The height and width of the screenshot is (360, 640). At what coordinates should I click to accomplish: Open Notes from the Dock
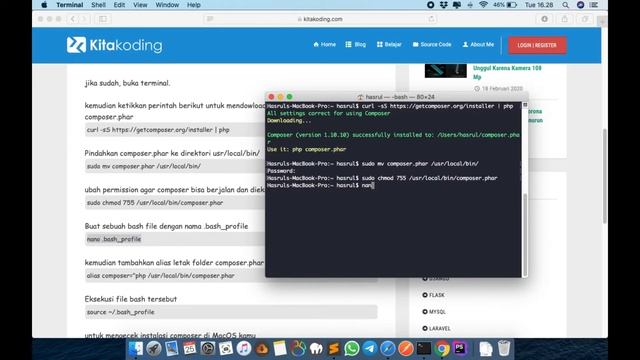[280, 349]
